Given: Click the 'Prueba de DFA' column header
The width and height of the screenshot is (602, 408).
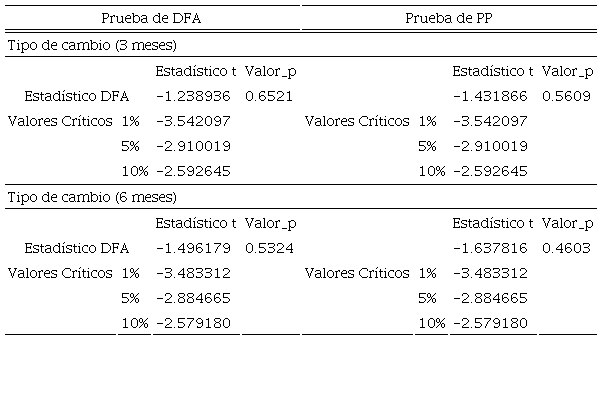Looking at the screenshot, I should pos(150,19).
